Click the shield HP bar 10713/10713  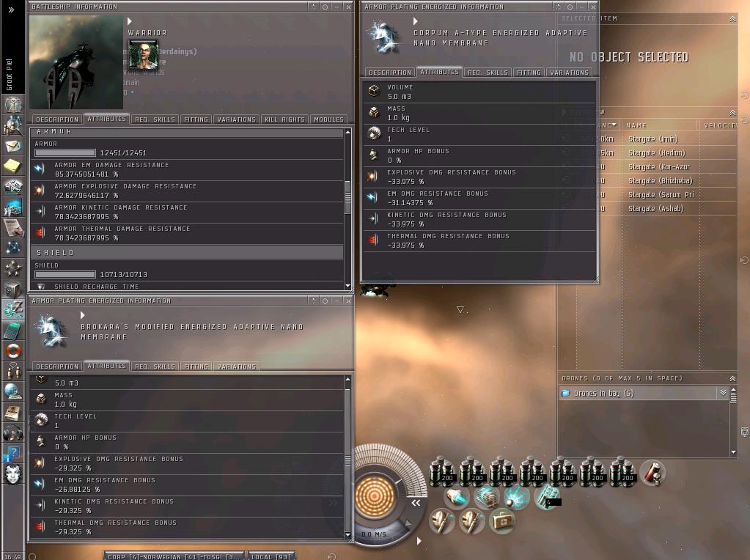click(65, 274)
